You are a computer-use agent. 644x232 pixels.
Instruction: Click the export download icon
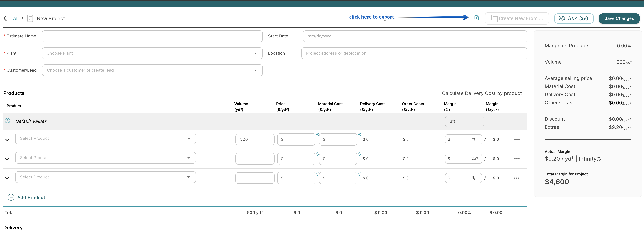point(476,18)
